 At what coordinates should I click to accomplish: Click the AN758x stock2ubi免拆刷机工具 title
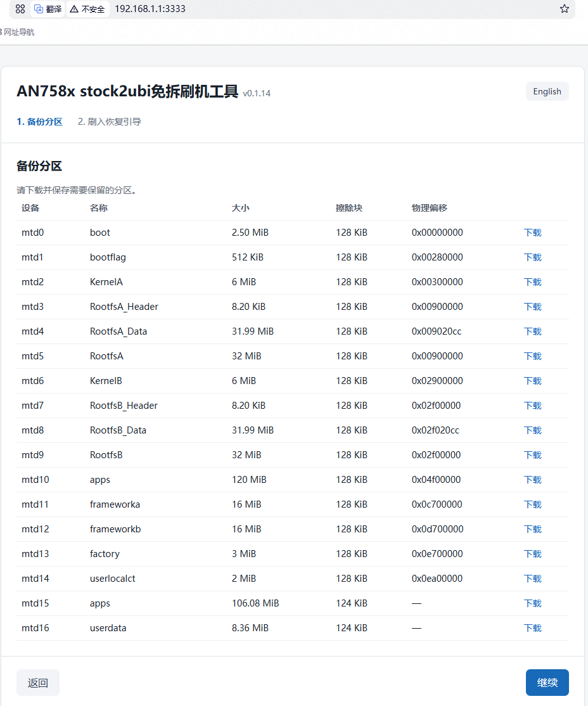[127, 91]
